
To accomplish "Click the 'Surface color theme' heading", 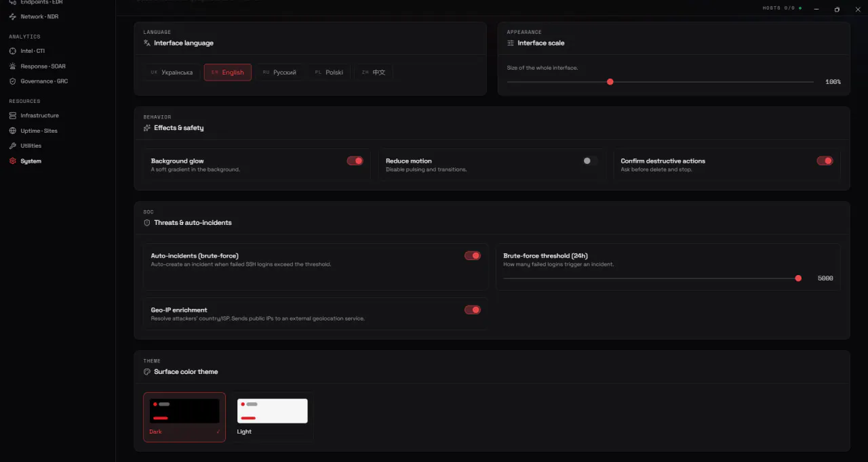I will 186,372.
